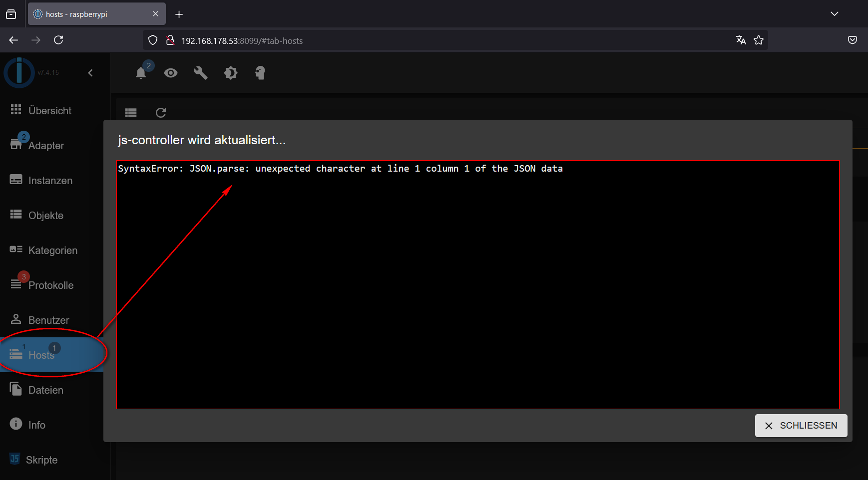The image size is (868, 480).
Task: Open the Pocket save icon
Action: [853, 40]
